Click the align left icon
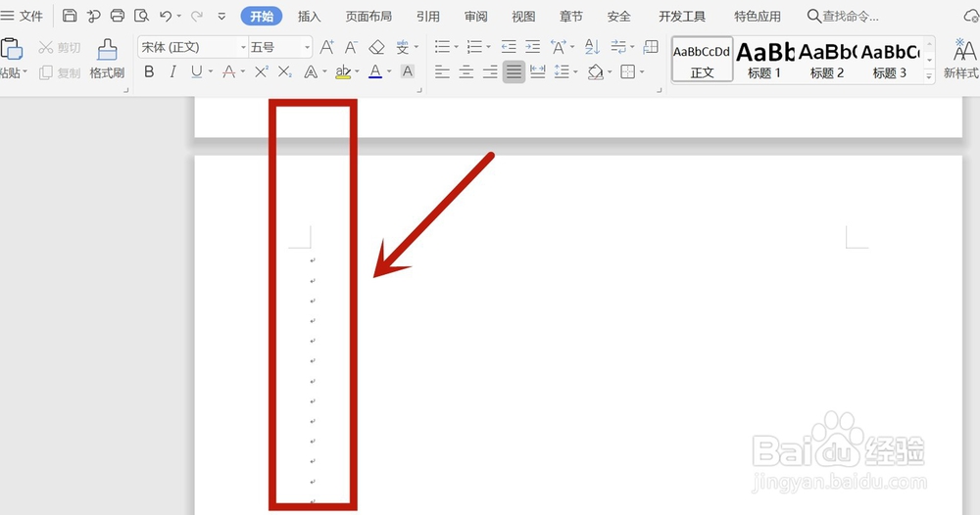This screenshot has width=980, height=515. click(443, 72)
